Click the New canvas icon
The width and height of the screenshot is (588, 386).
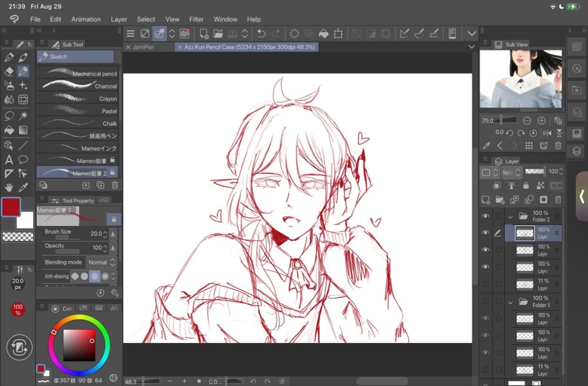click(x=204, y=33)
